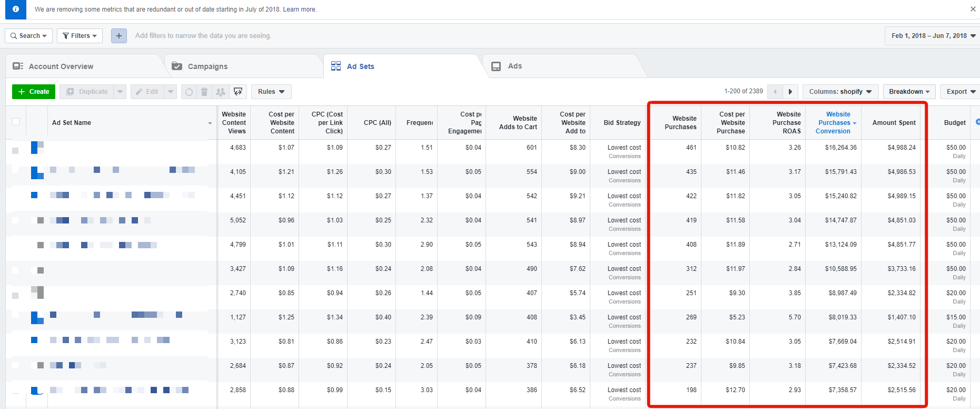
Task: Check the first ad set row checkbox
Action: tap(16, 150)
